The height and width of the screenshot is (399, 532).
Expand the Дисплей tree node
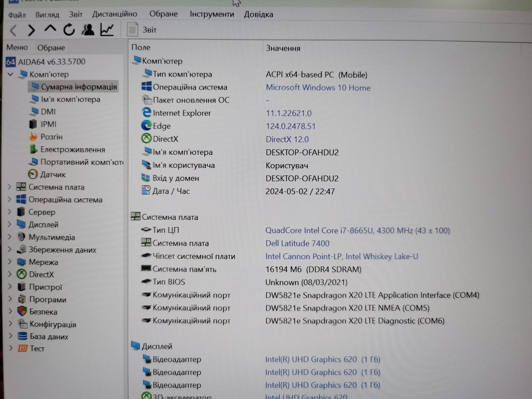tap(9, 225)
